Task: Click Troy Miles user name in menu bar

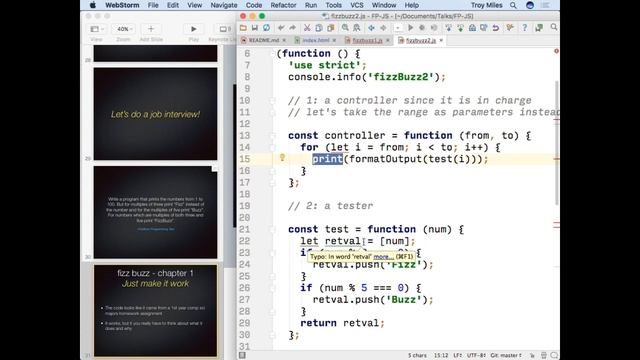Action: click(487, 5)
